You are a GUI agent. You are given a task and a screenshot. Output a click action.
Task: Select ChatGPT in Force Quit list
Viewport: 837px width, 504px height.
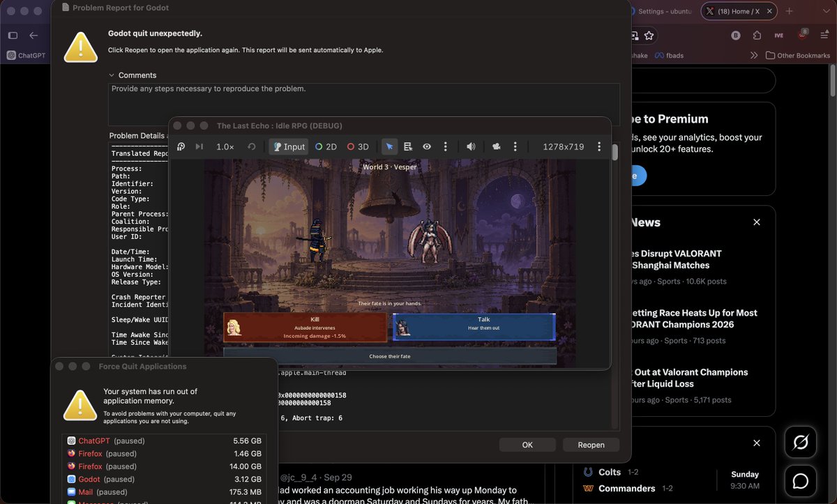163,441
